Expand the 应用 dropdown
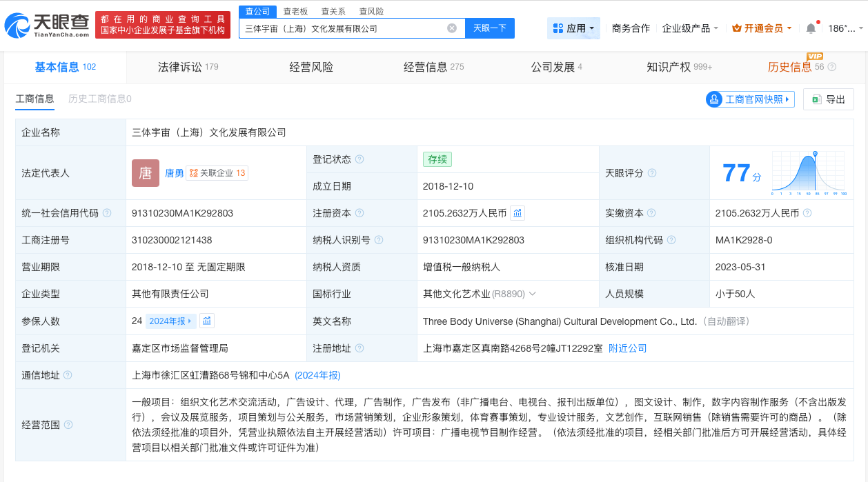868x482 pixels. [592, 29]
